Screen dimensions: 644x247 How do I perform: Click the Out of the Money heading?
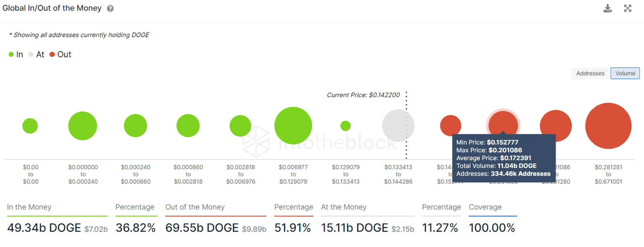pos(195,207)
